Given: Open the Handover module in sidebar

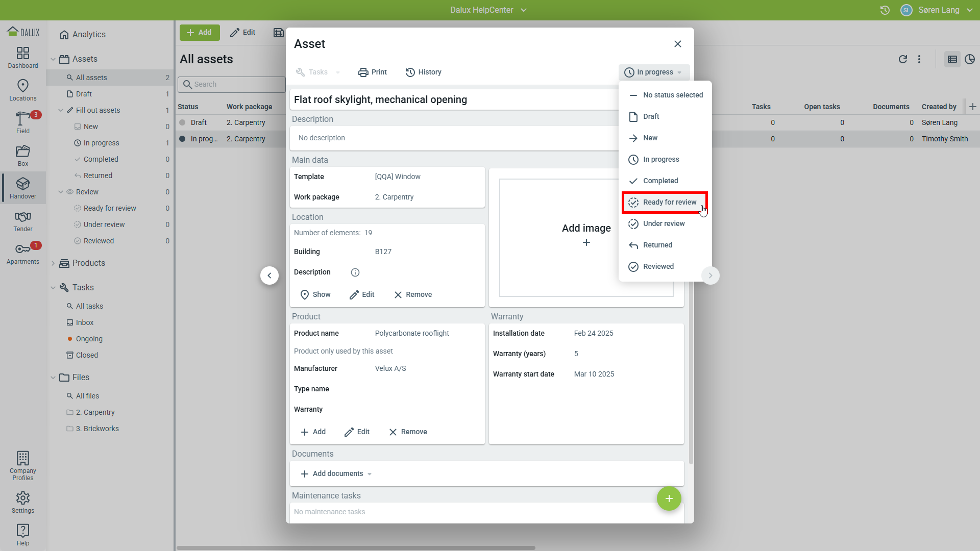Looking at the screenshot, I should pos(23,188).
